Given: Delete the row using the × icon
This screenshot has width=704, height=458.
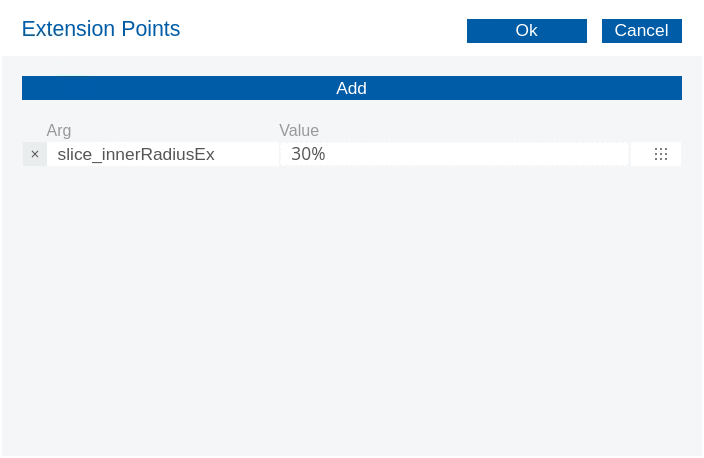Looking at the screenshot, I should pos(35,154).
